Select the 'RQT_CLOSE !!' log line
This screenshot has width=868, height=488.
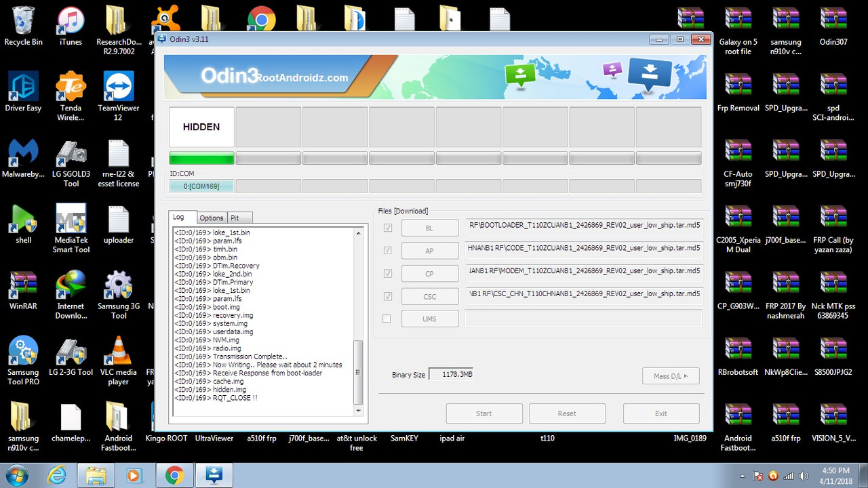coord(216,398)
